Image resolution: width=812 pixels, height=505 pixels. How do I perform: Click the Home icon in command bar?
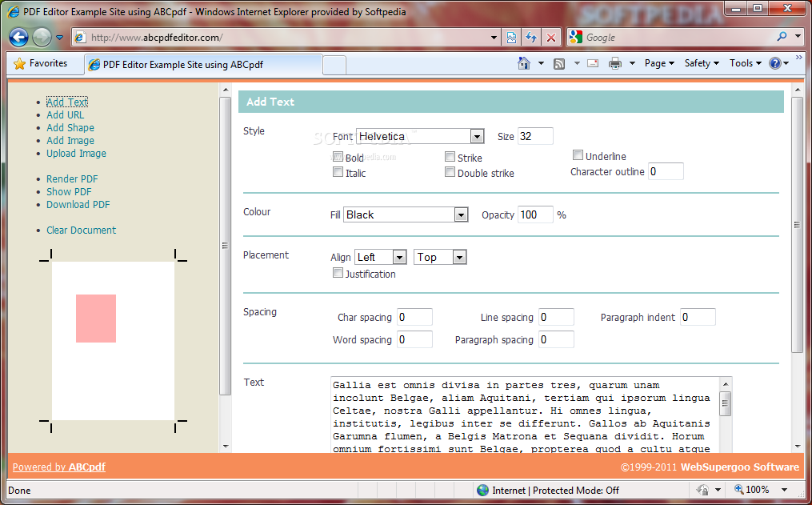[523, 63]
